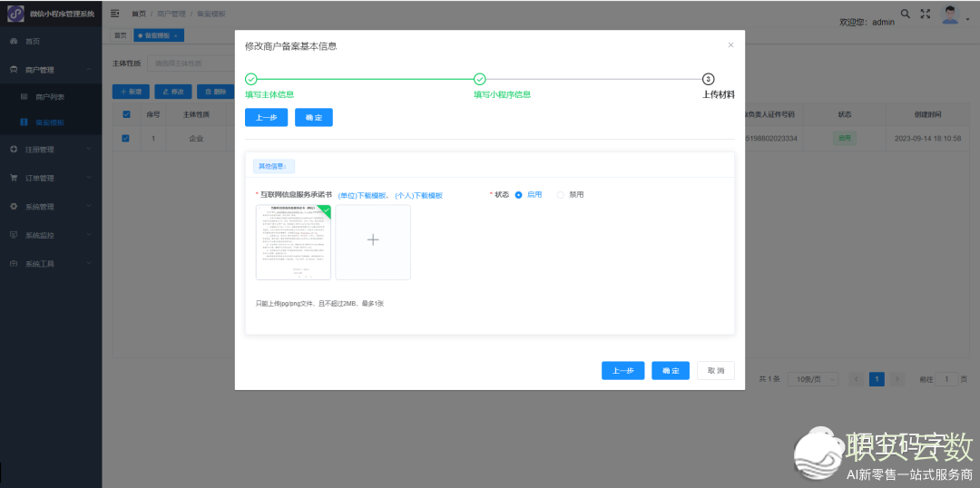Click step 1 check icon 填写主体信息
This screenshot has width=980, height=488.
tap(250, 79)
